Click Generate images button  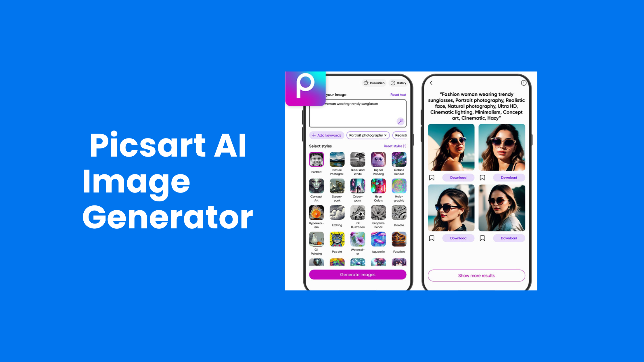[357, 274]
